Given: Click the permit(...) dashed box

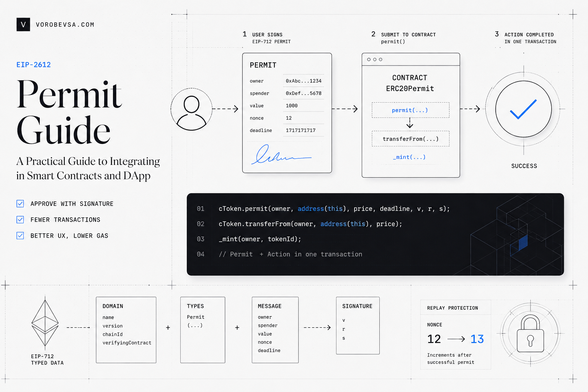Looking at the screenshot, I should [x=410, y=110].
